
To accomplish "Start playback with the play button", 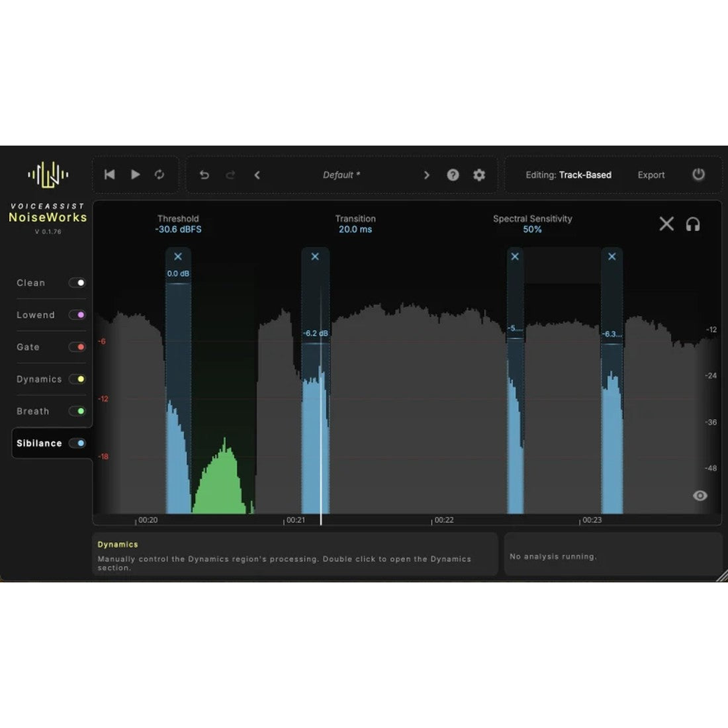I will point(135,175).
